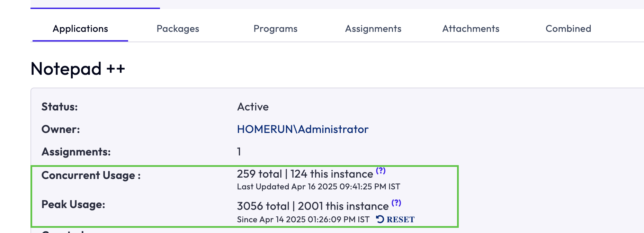The height and width of the screenshot is (233, 644).
Task: Click the Concurrent Usage : label
Action: 91,175
